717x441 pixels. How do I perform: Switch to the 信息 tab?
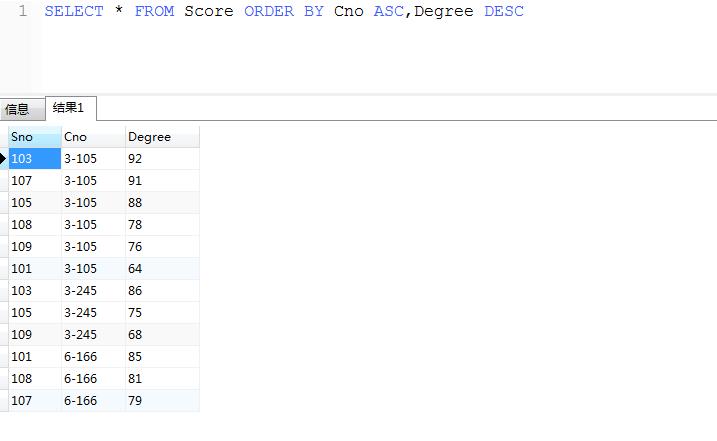(22, 109)
